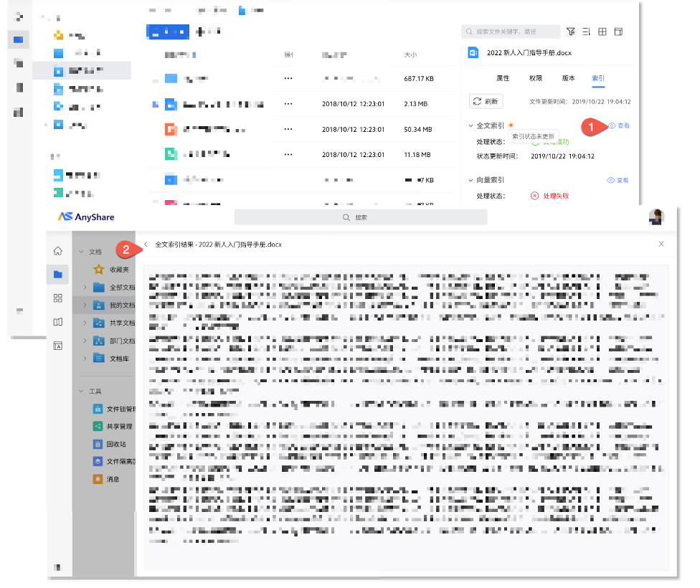Toggle the details side panel icon

point(618,32)
